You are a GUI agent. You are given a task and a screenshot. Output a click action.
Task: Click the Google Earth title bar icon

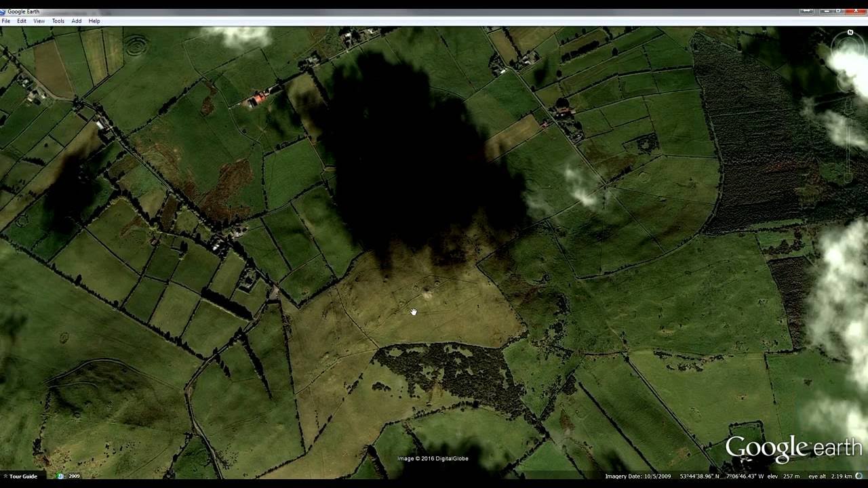(x=3, y=12)
